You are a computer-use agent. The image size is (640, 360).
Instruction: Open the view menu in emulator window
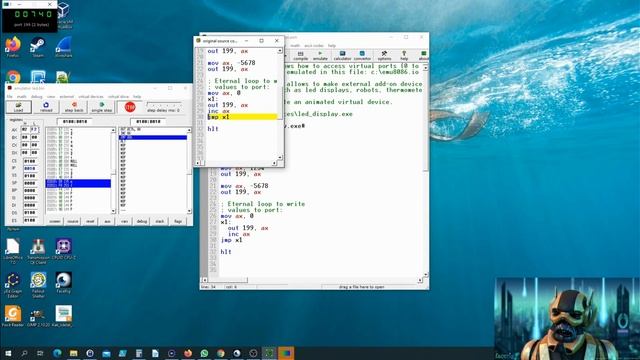(x=51, y=97)
